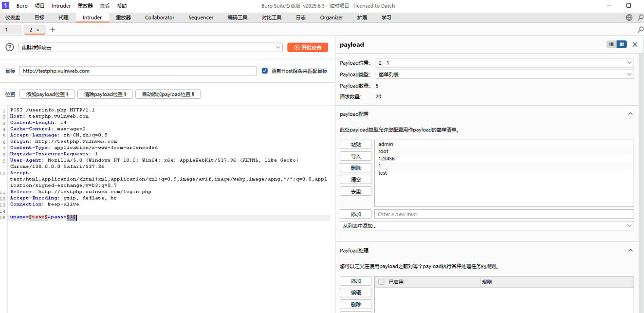Image resolution: width=644 pixels, height=313 pixels.
Task: Click the 添加 button in Payload处理
Action: (x=356, y=281)
